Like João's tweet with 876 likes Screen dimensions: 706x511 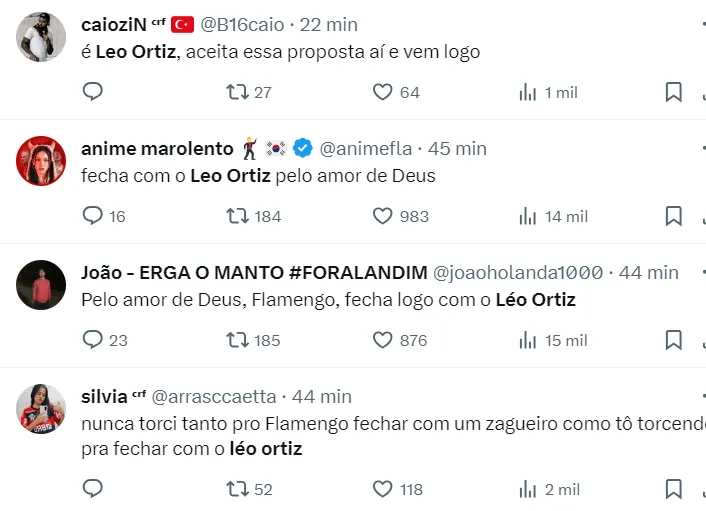(382, 340)
